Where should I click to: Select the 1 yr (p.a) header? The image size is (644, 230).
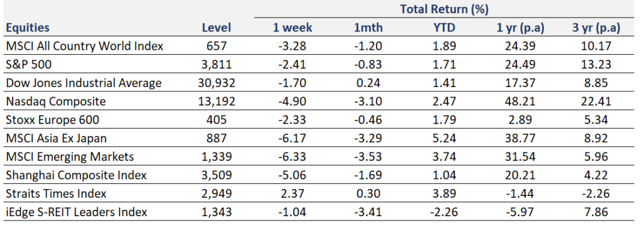pos(520,28)
